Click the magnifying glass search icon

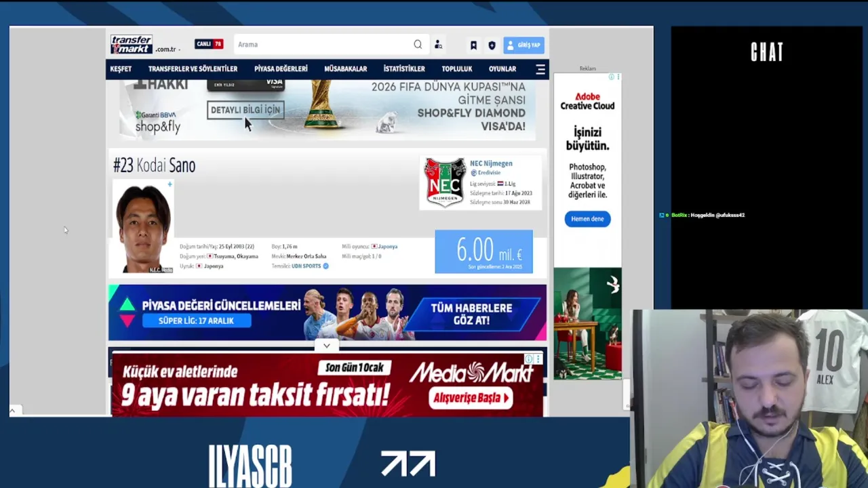click(418, 45)
